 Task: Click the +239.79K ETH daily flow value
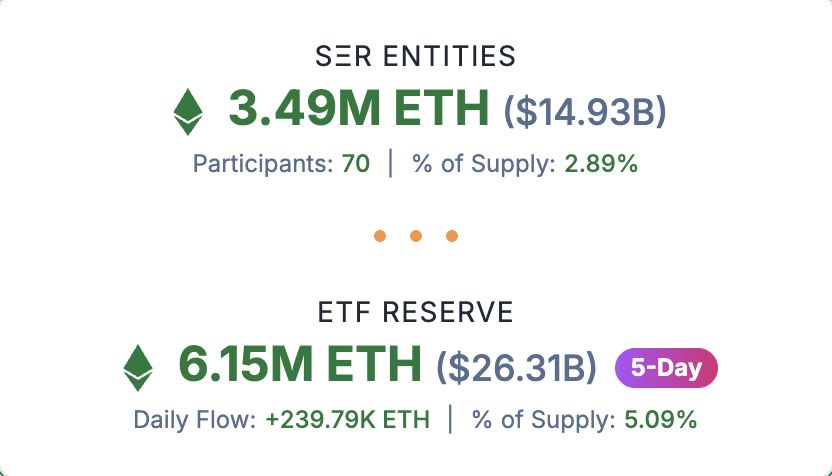[x=347, y=420]
